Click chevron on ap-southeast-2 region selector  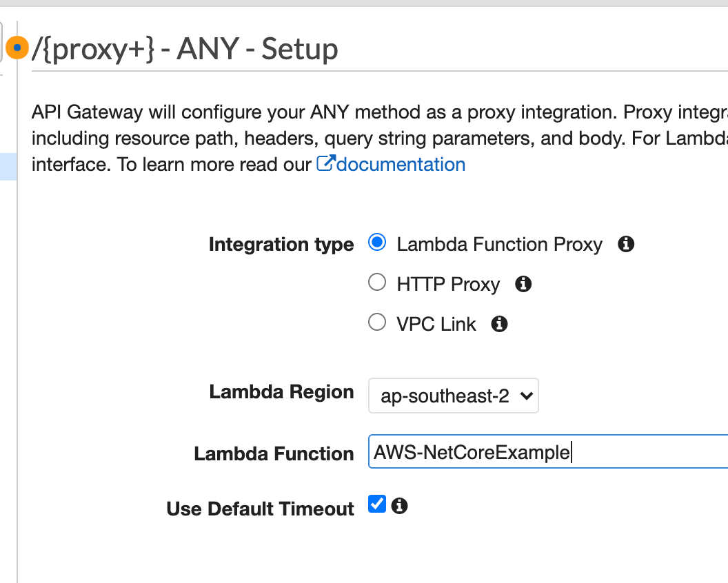click(x=527, y=396)
